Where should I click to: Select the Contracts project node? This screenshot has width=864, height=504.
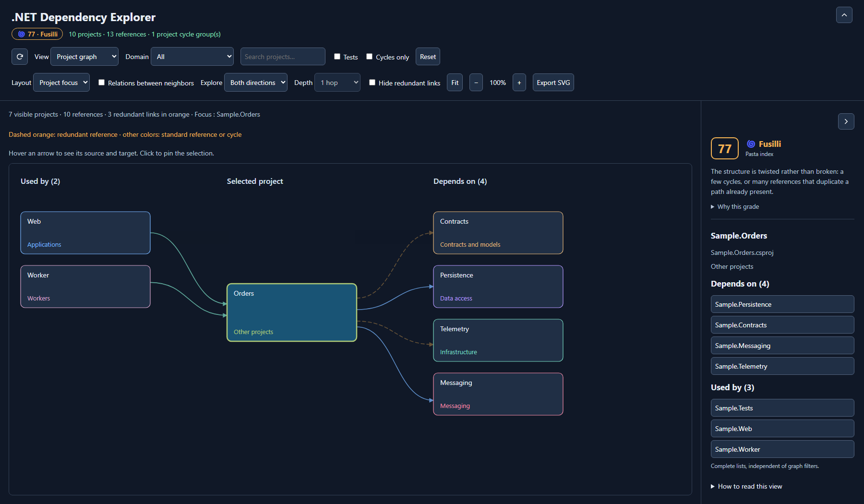[x=498, y=233]
